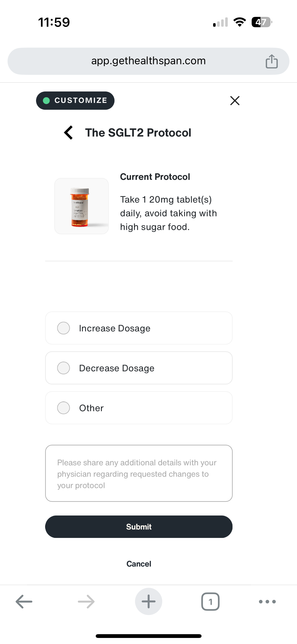The width and height of the screenshot is (297, 644).
Task: Tap The SGLT2 Protocol heading
Action: click(x=138, y=133)
